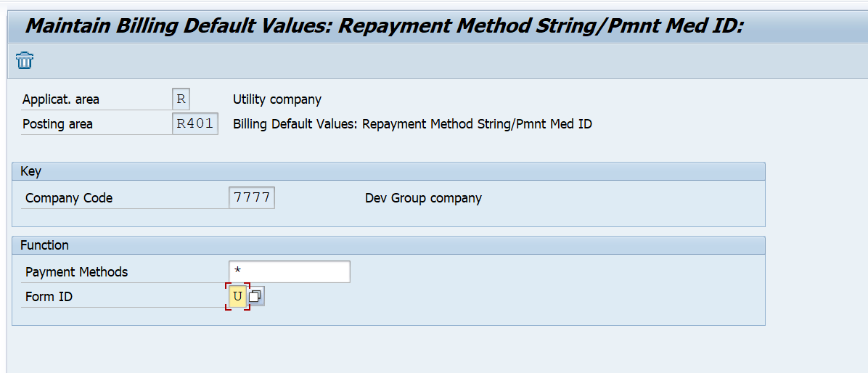Click the 'Form ID' label
The image size is (868, 373).
tap(49, 297)
